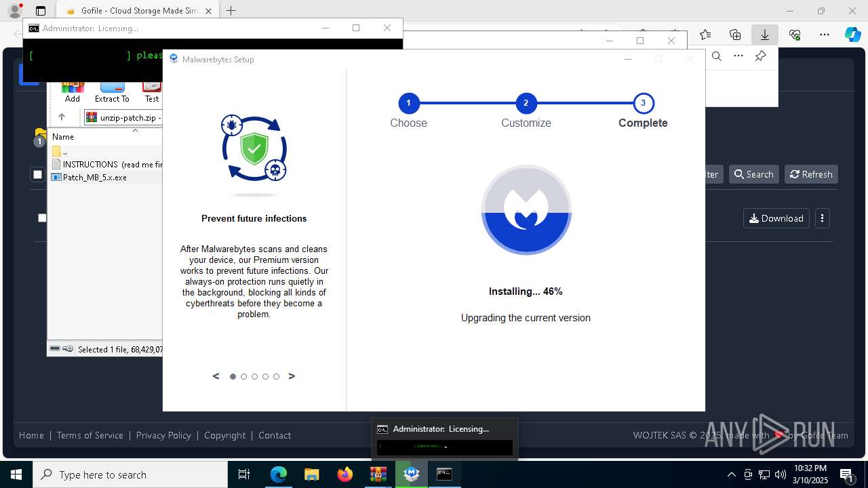Open Edge browser essentials icon

click(x=795, y=35)
